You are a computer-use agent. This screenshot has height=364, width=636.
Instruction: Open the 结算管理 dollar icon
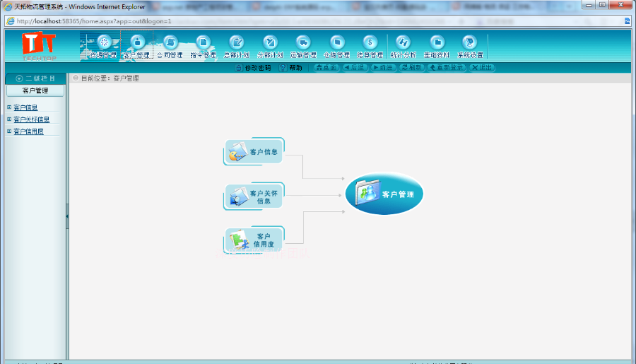pos(370,42)
